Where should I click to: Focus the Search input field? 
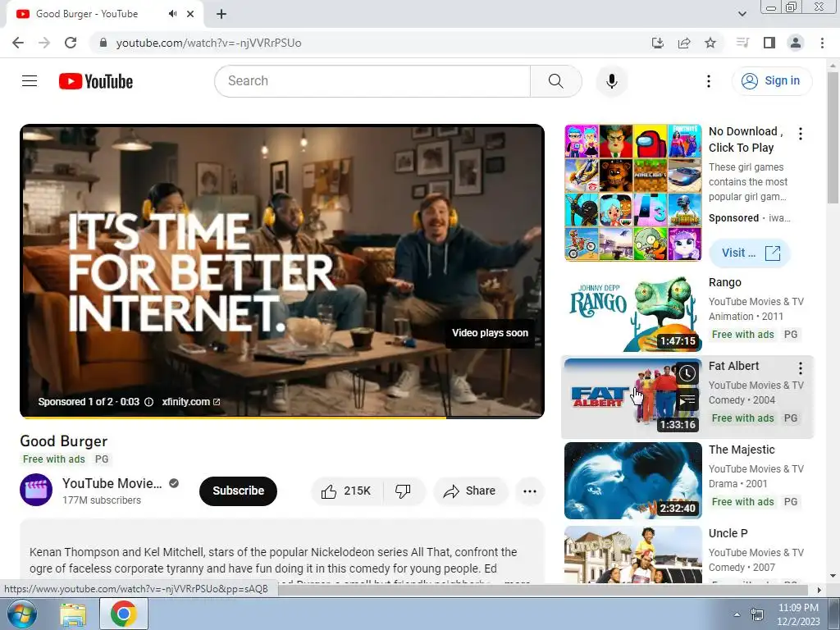[372, 81]
